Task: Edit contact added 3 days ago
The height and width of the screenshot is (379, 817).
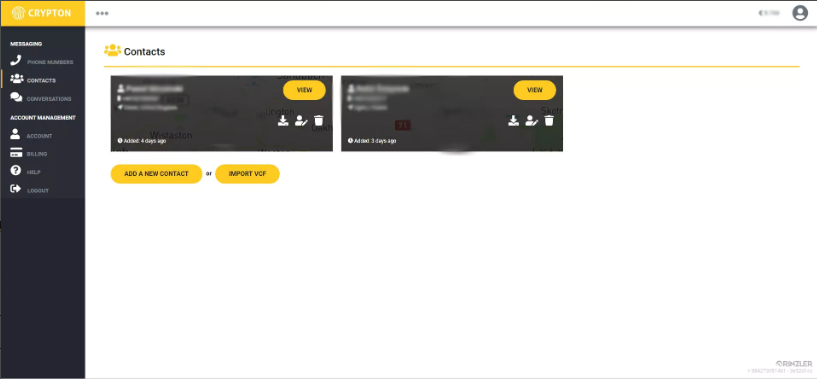Action: [x=531, y=121]
